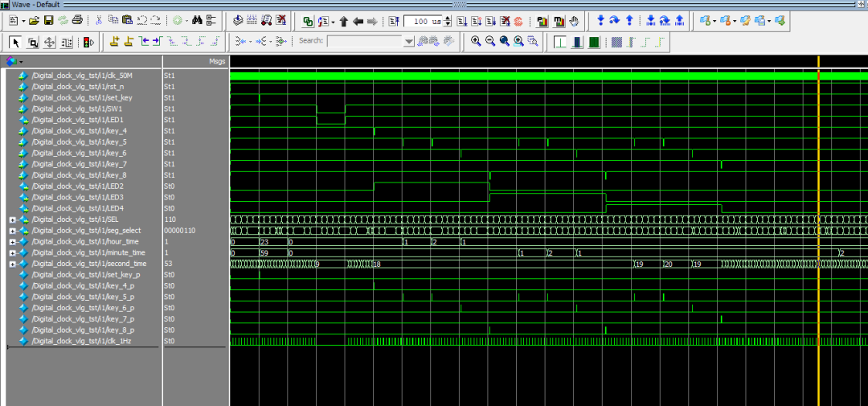
Task: Click the Insert Cursor icon
Action: 114,42
